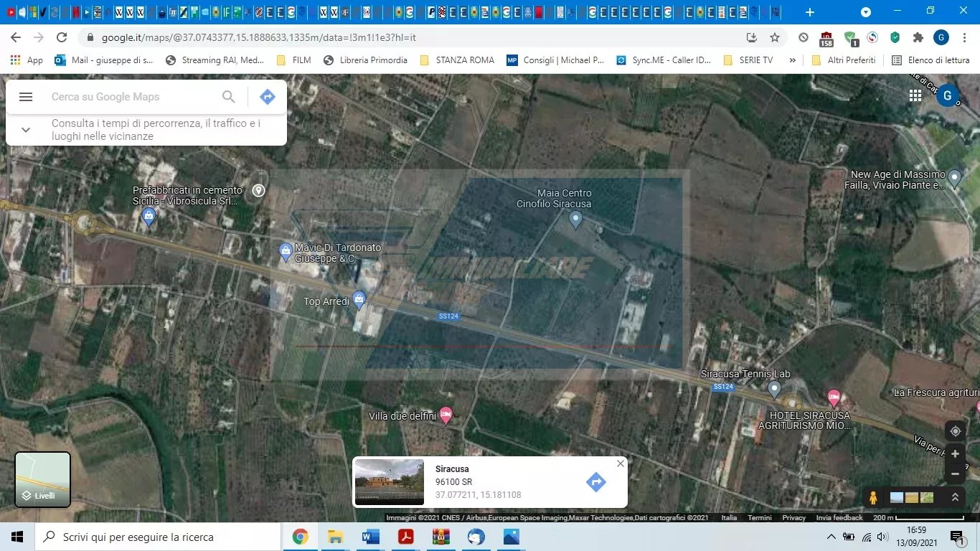Click the search magnifier icon
Viewport: 980px width, 551px height.
pos(228,97)
